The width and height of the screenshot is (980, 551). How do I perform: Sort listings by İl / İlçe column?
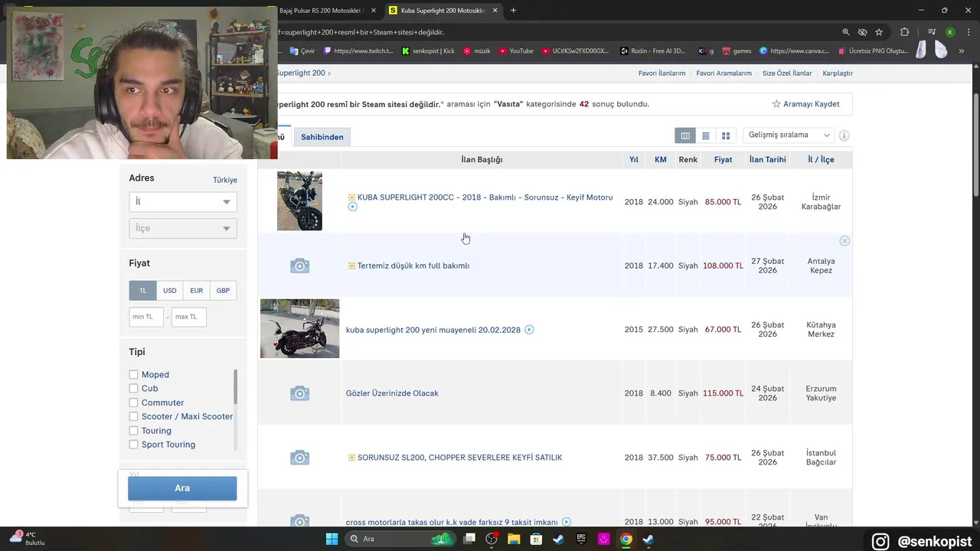coord(821,160)
